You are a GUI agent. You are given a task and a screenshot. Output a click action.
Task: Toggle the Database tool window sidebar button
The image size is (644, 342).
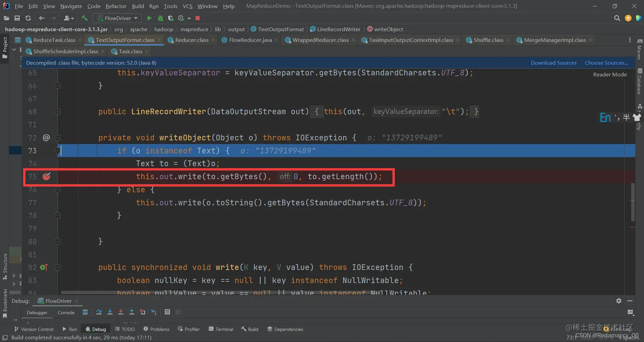[639, 82]
